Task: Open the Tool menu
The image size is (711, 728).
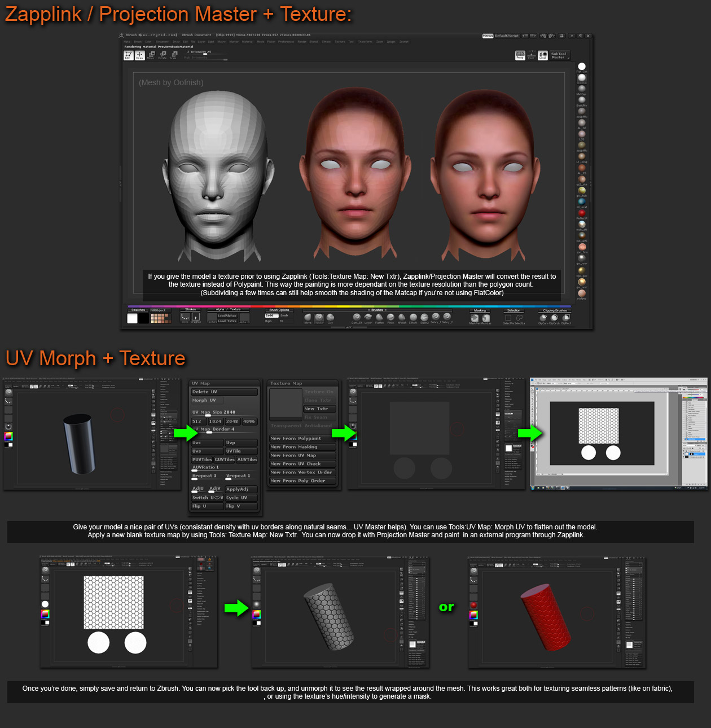Action: click(x=350, y=42)
